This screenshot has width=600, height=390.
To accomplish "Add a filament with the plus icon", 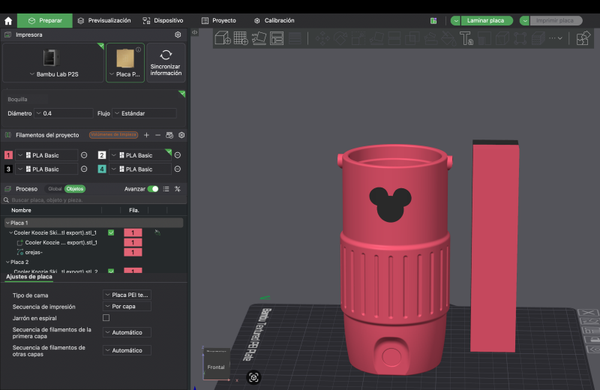I will [x=146, y=135].
